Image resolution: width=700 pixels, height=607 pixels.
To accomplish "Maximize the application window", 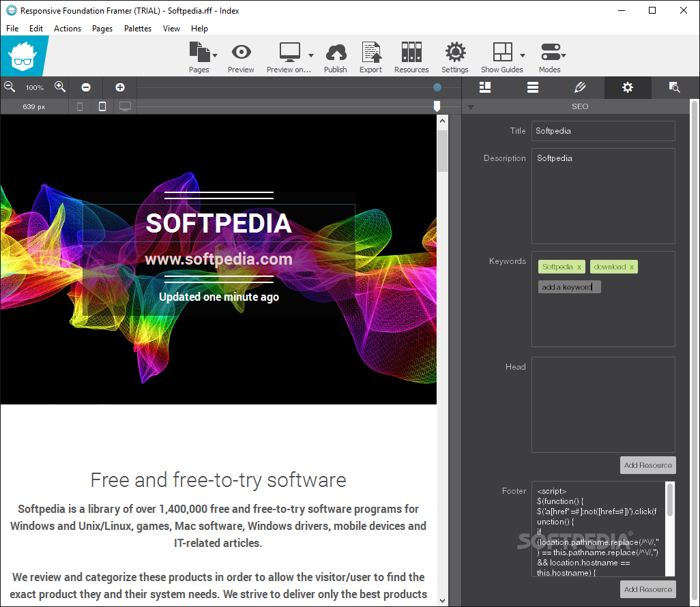I will point(652,10).
